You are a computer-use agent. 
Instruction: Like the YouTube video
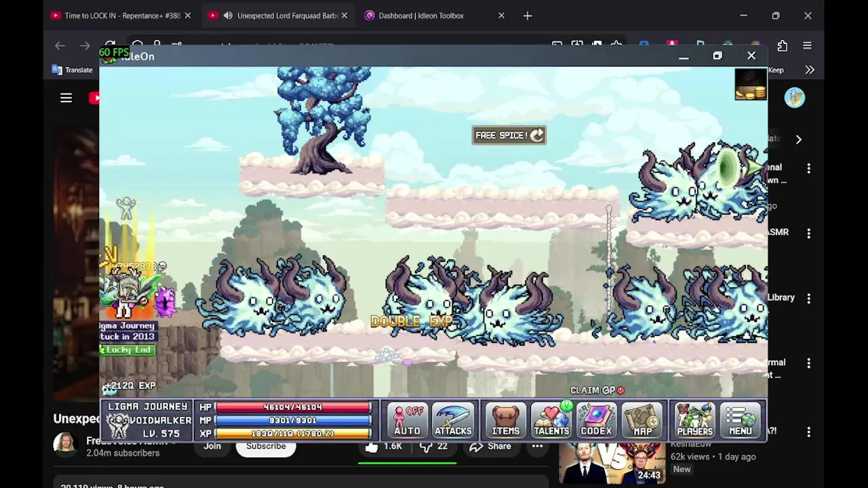384,446
